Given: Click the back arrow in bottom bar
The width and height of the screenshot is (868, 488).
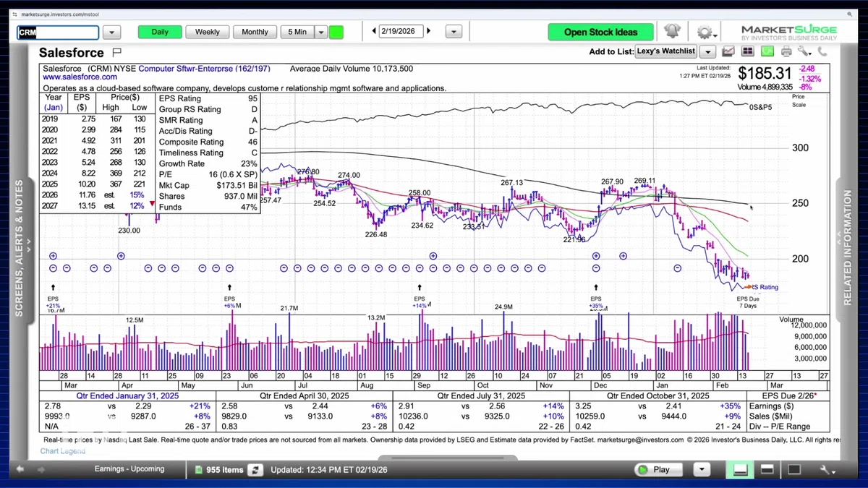Looking at the screenshot, I should pyautogui.click(x=21, y=469).
